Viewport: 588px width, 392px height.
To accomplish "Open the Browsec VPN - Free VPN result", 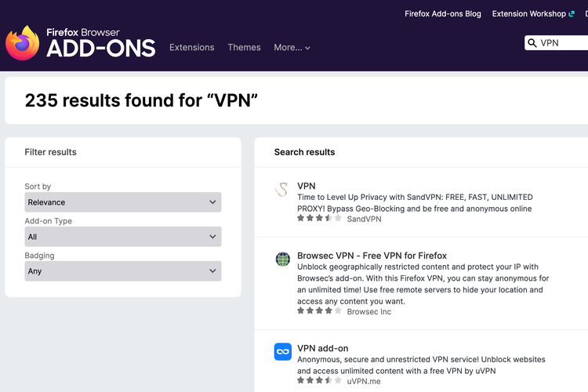I will [372, 256].
